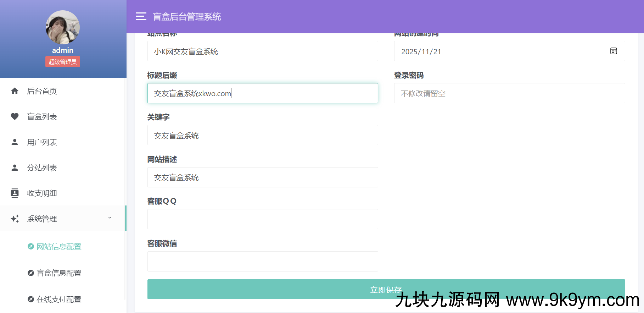Click the heart icon beside 盲盒列表
The image size is (644, 313).
point(15,116)
